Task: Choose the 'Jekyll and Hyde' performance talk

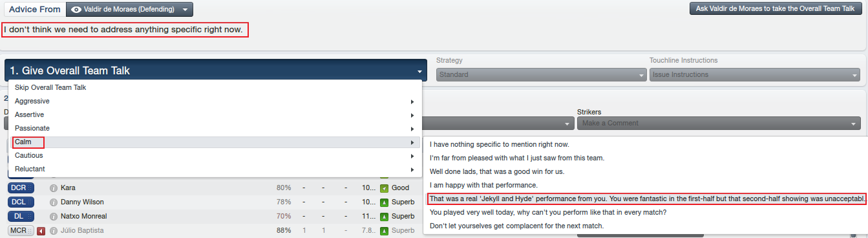Action: point(647,199)
